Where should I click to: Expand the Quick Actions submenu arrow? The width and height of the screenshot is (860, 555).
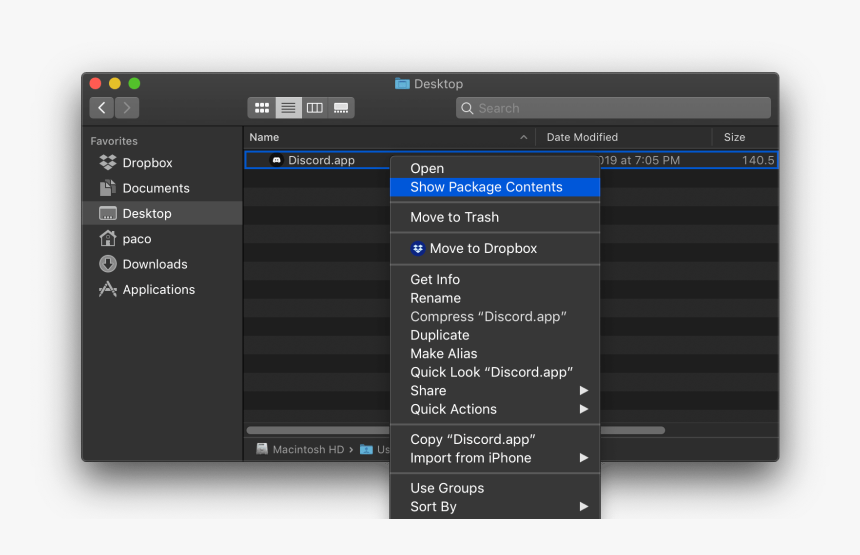coord(584,409)
